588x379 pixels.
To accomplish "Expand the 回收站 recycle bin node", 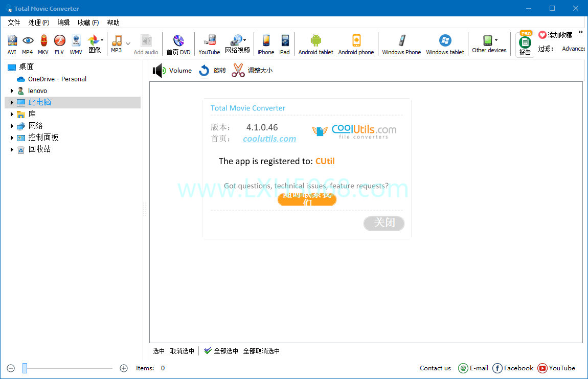I will click(x=12, y=149).
